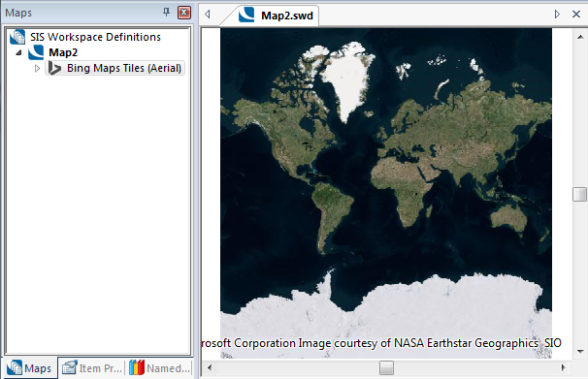Switch to the Maps bottom tab
The height and width of the screenshot is (379, 588).
tap(29, 368)
